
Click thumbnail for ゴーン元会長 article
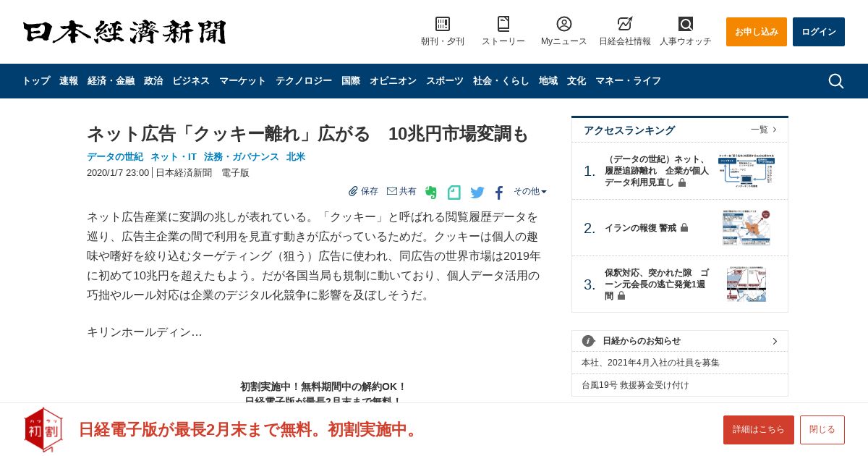(x=746, y=284)
